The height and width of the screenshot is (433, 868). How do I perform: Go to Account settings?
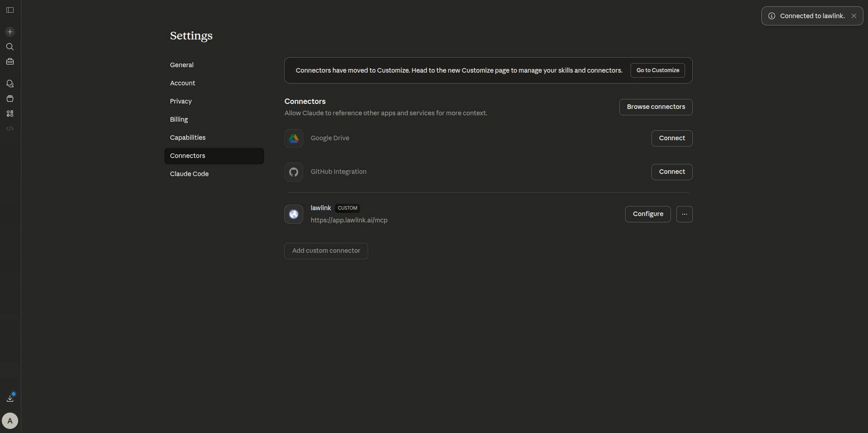pyautogui.click(x=214, y=83)
